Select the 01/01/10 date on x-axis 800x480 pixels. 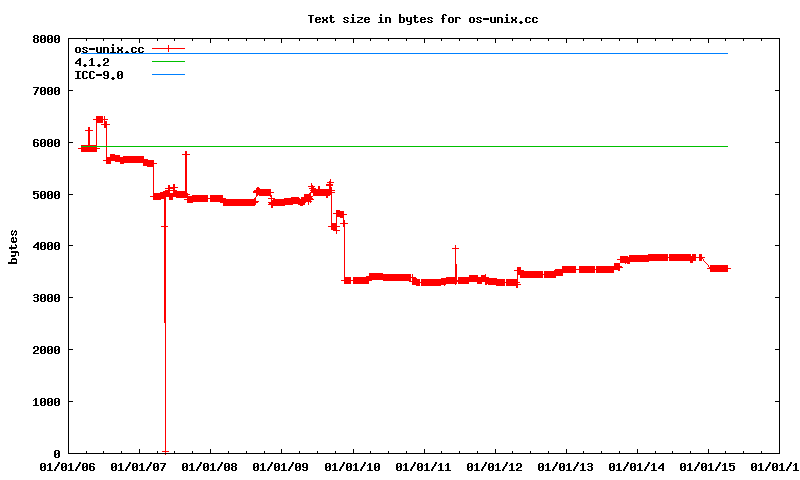point(353,466)
